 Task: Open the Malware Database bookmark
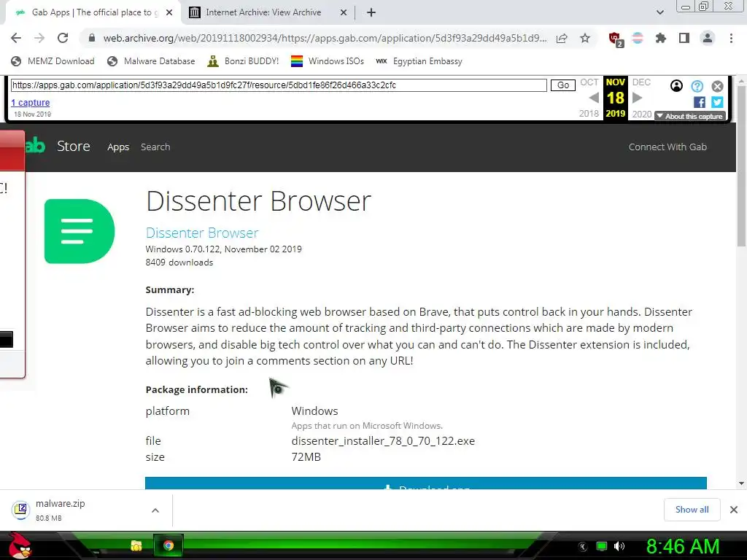click(151, 61)
